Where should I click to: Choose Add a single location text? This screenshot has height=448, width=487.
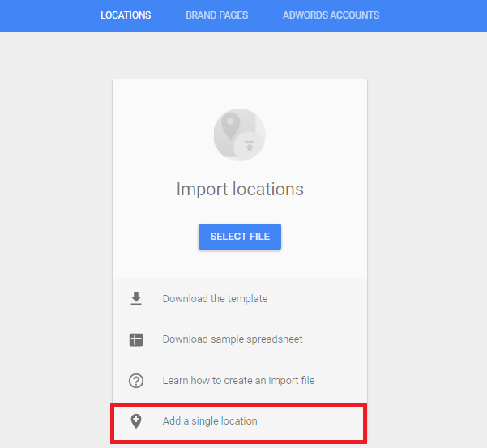pyautogui.click(x=210, y=421)
